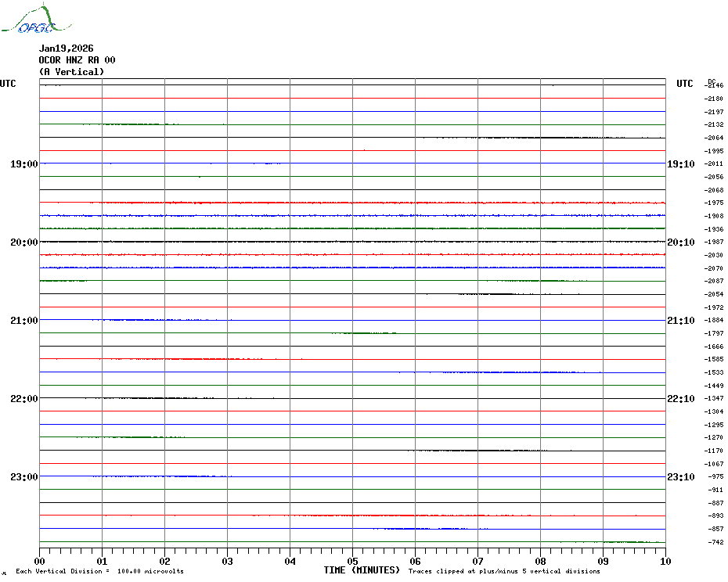
Task: Click the 19:00 hour label on left
Action: pyautogui.click(x=23, y=164)
